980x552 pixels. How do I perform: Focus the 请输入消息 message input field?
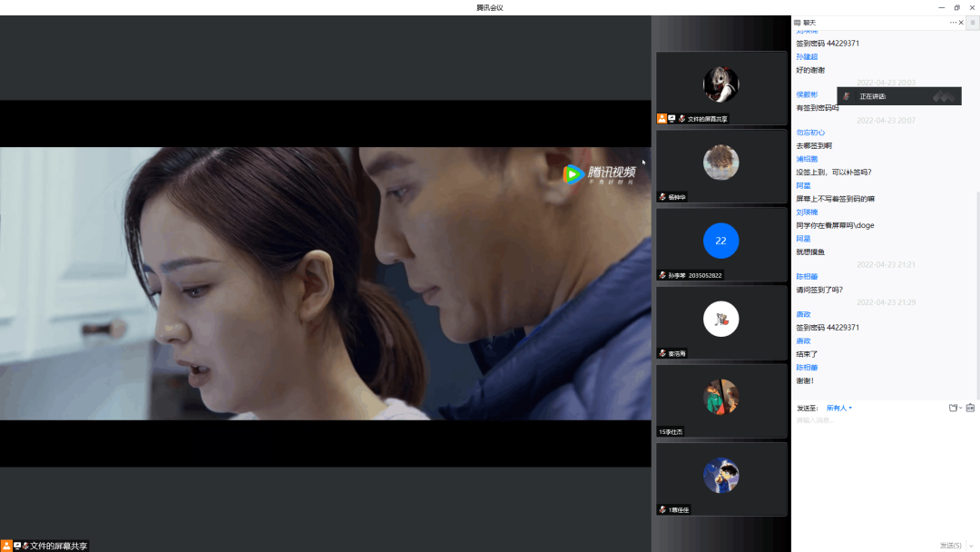[x=885, y=475]
